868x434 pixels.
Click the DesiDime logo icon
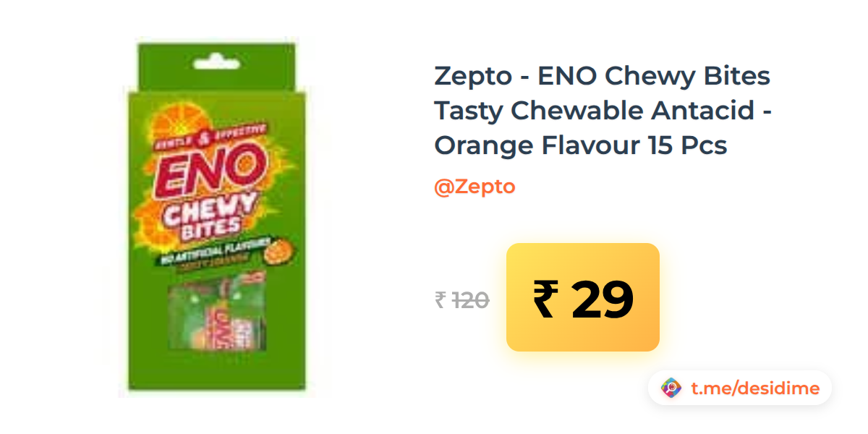671,388
